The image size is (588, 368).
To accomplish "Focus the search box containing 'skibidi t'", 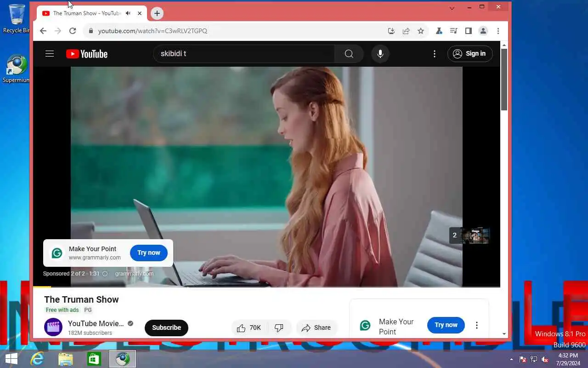I will (244, 54).
